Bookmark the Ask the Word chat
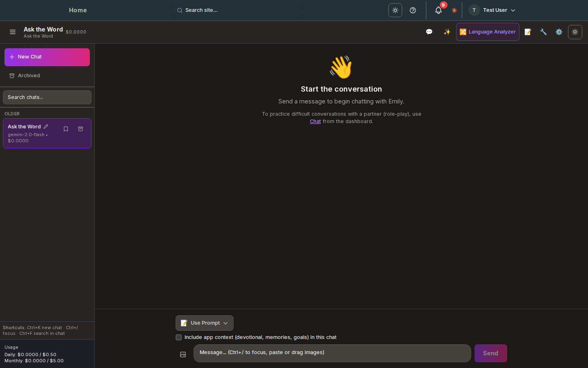The width and height of the screenshot is (588, 368). tap(66, 129)
